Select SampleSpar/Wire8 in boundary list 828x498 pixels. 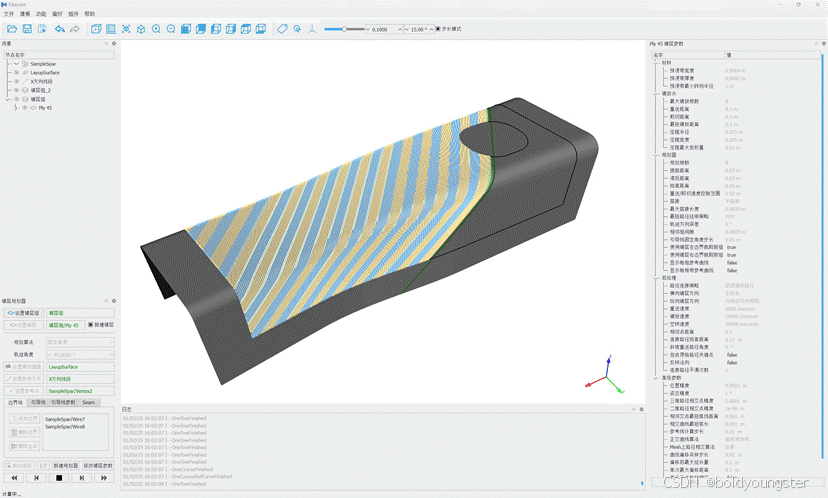pos(65,427)
